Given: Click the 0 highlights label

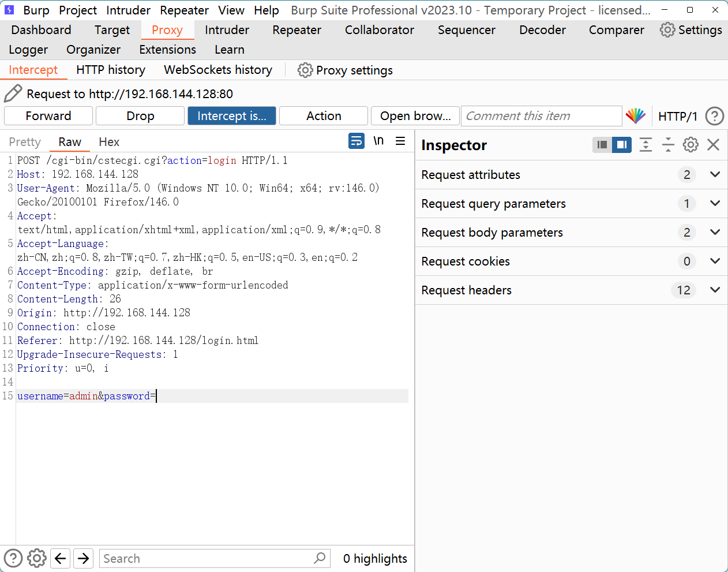Looking at the screenshot, I should pyautogui.click(x=375, y=558).
